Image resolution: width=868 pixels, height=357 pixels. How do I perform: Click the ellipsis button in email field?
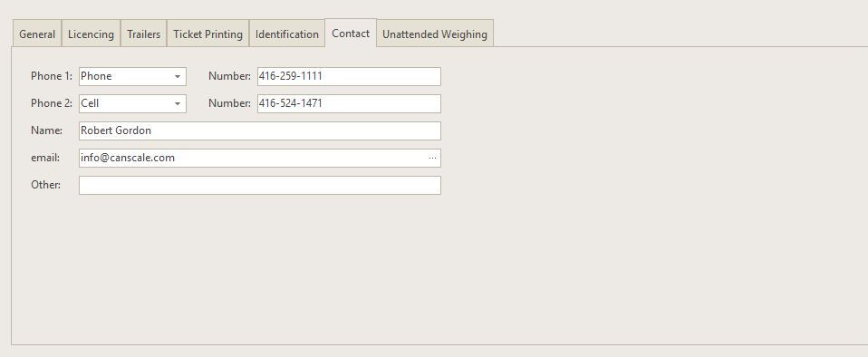coord(432,159)
